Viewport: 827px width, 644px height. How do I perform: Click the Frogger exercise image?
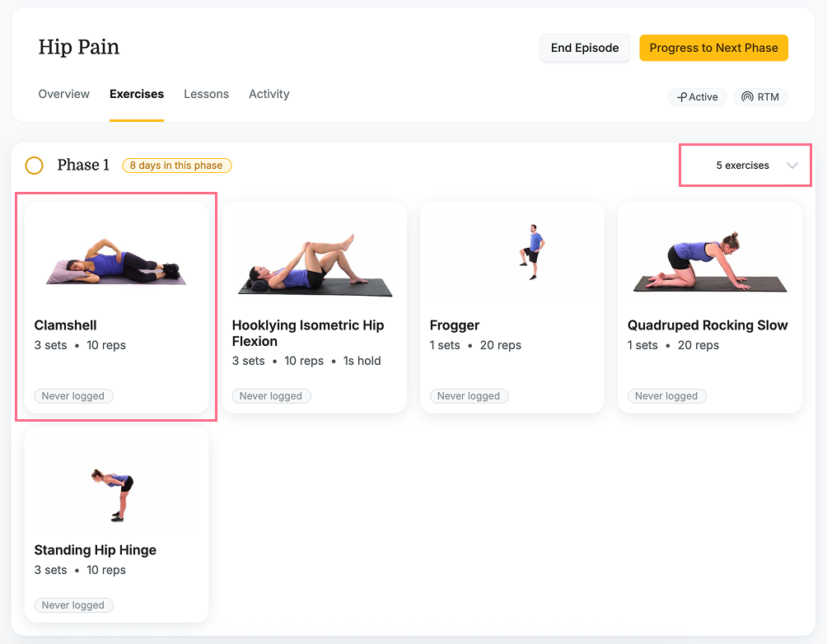click(512, 255)
